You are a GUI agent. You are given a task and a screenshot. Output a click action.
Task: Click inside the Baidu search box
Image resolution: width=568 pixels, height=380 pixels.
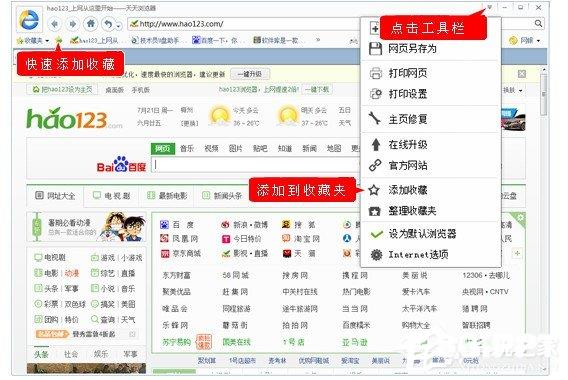click(x=255, y=165)
